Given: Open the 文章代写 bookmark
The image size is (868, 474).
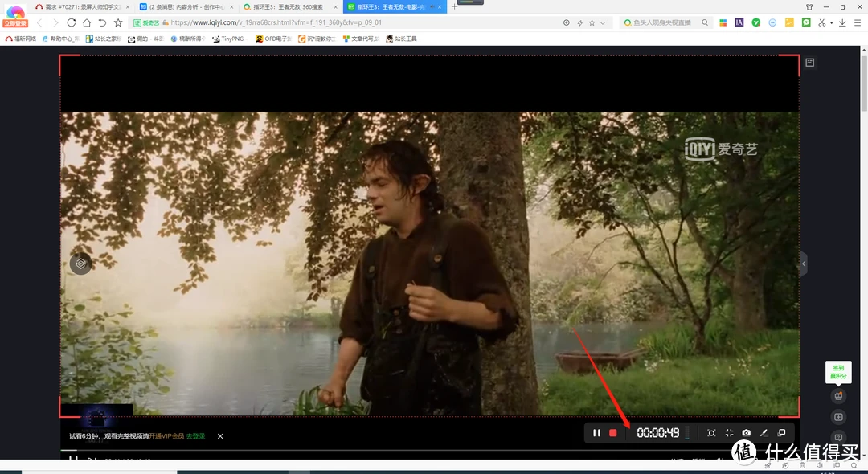Looking at the screenshot, I should pos(361,39).
